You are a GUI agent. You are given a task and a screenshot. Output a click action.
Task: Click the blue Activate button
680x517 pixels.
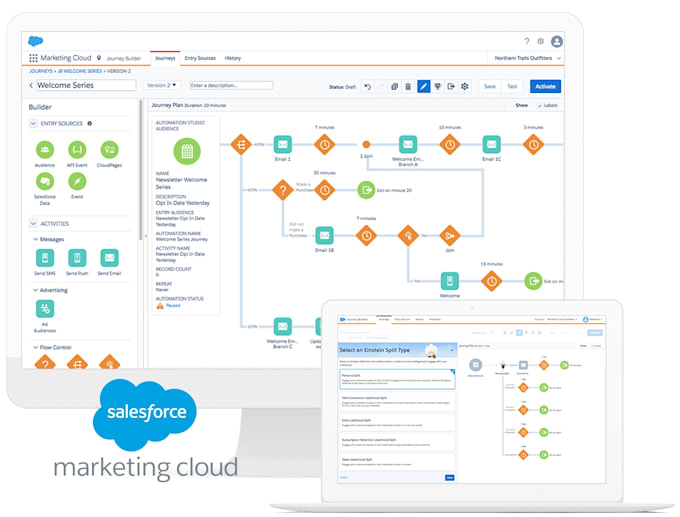[x=545, y=86]
